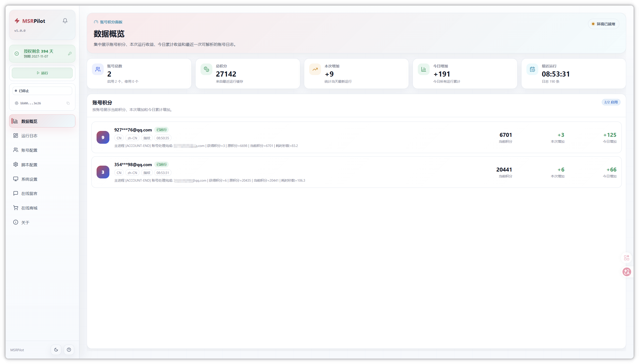
Task: Click avatar badge 9 of 927 account
Action: coord(103,137)
